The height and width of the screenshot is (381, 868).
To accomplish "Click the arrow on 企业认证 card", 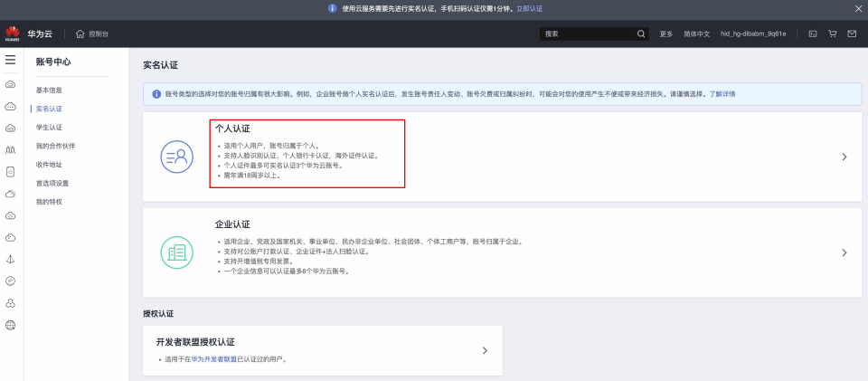I will (x=844, y=252).
